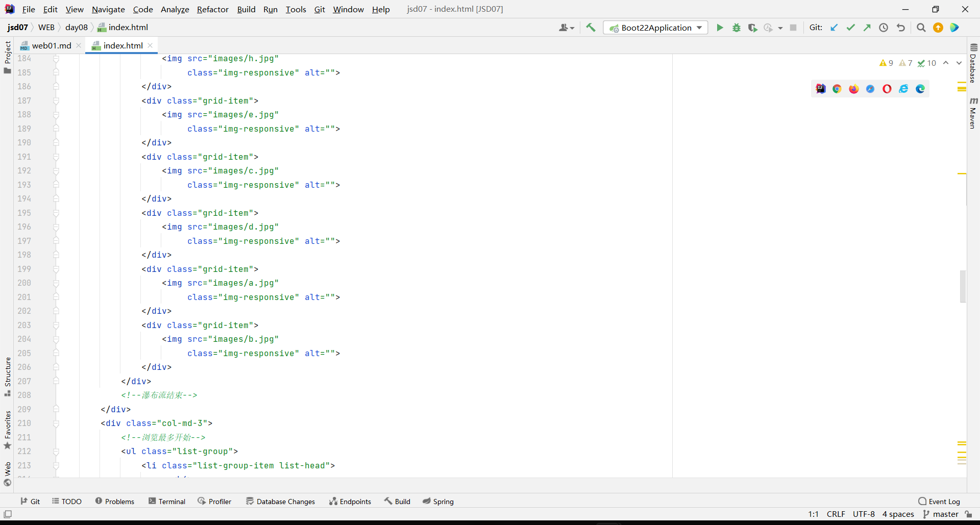
Task: Open the TODO tool window
Action: click(x=67, y=502)
